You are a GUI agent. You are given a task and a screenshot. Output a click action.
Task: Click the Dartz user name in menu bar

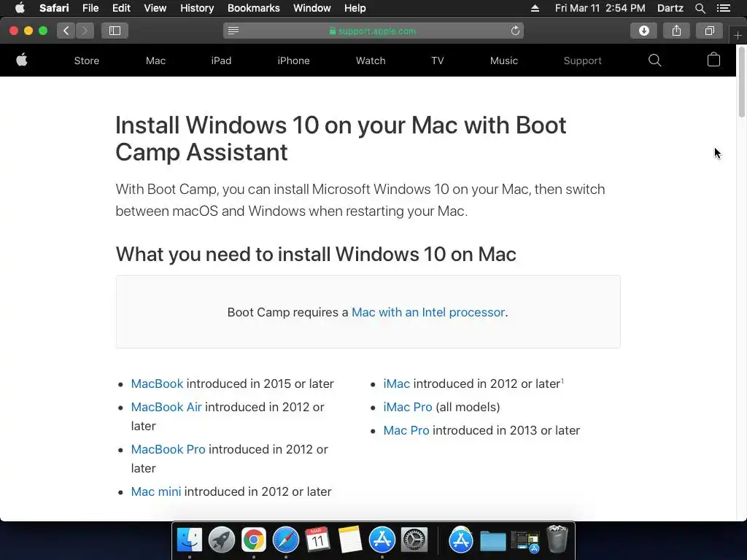pyautogui.click(x=670, y=8)
